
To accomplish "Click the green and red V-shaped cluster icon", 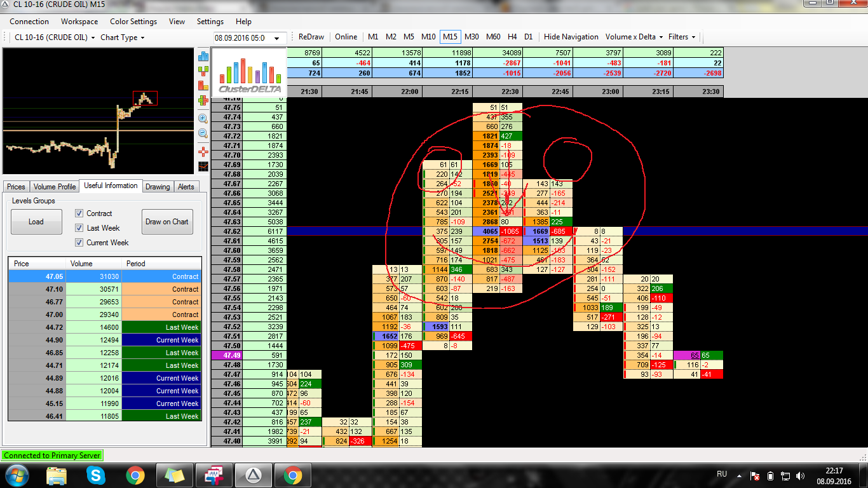I will 203,71.
